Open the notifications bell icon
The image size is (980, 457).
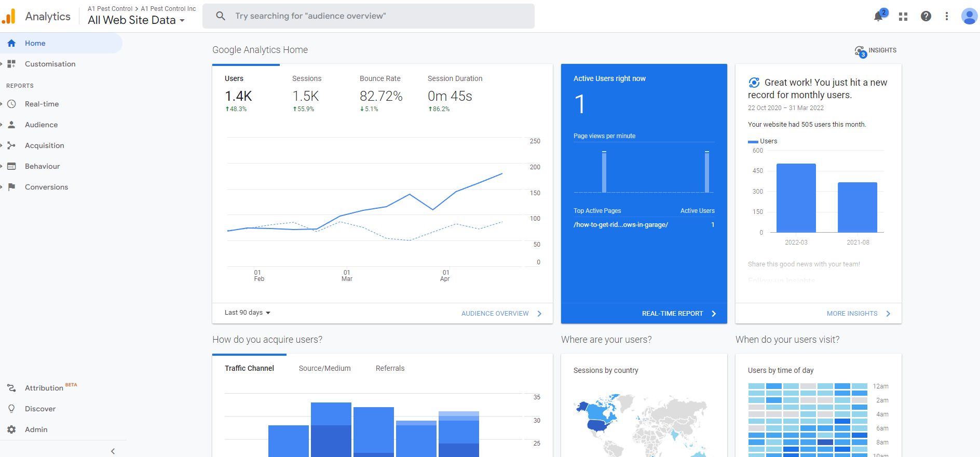[x=878, y=16]
